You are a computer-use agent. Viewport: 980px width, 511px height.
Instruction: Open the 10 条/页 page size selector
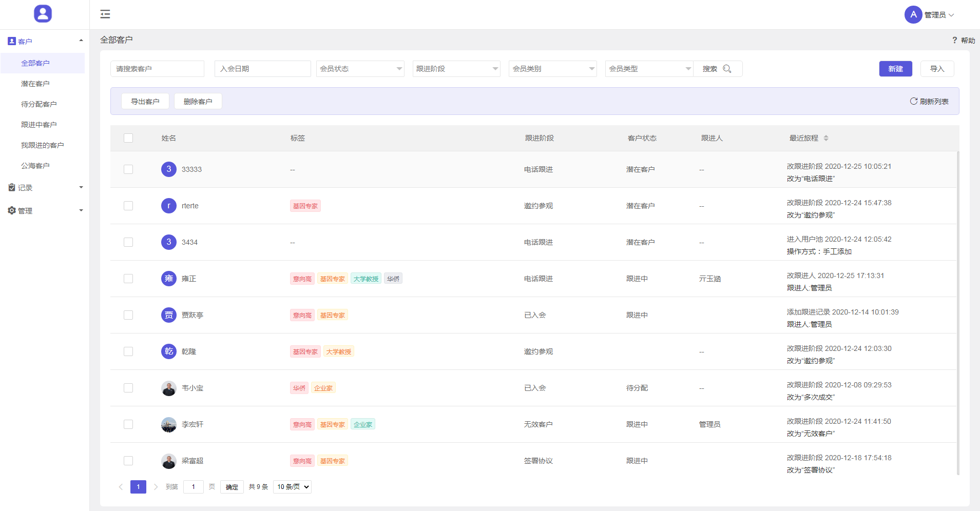(293, 487)
